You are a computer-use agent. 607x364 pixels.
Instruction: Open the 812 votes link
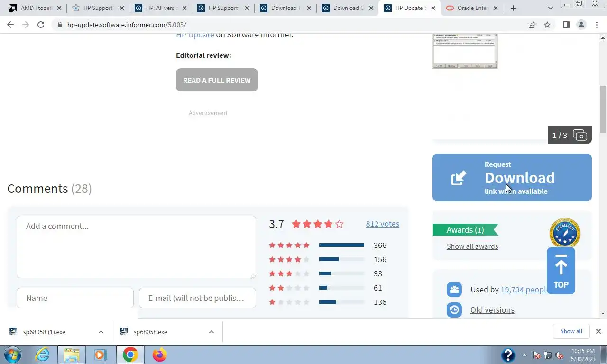(x=382, y=224)
